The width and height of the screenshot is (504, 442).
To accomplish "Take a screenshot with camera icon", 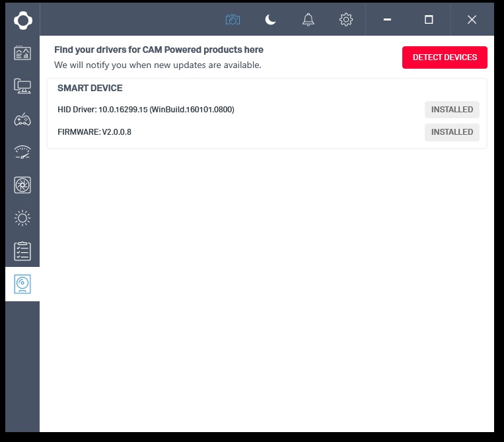I will tap(233, 20).
